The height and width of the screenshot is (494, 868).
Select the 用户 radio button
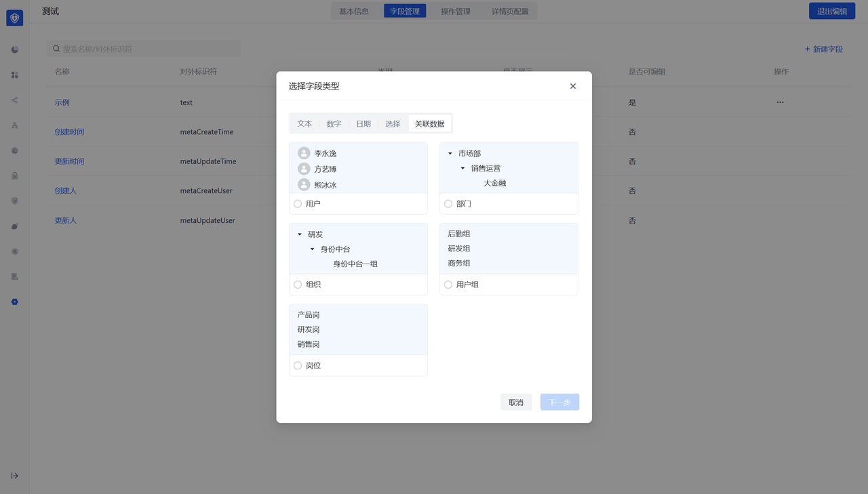(x=298, y=204)
